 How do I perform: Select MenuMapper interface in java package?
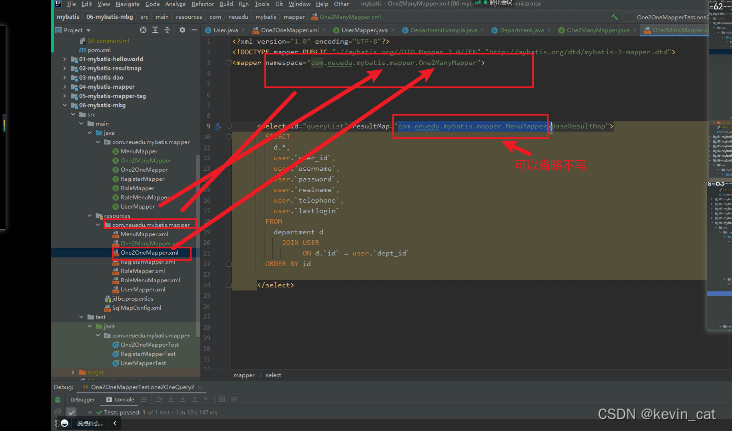point(135,151)
